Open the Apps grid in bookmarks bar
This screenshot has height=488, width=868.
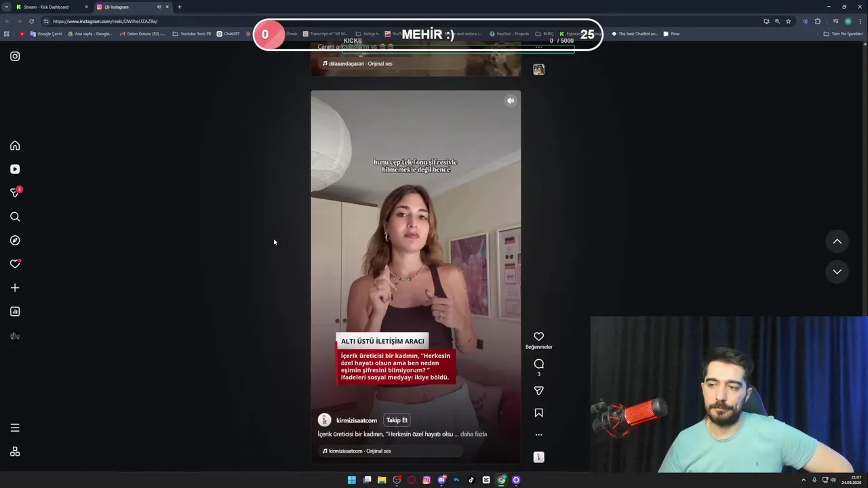pyautogui.click(x=7, y=34)
